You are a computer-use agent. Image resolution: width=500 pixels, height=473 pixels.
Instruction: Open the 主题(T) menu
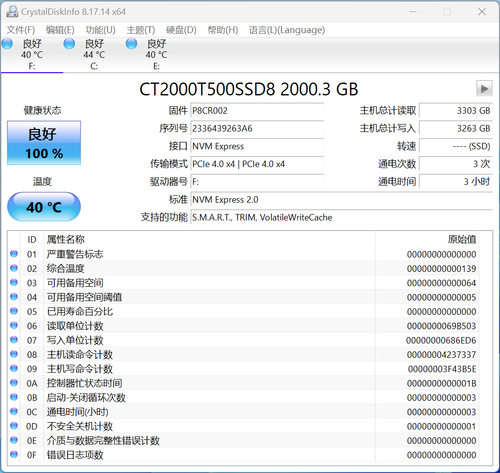(141, 30)
